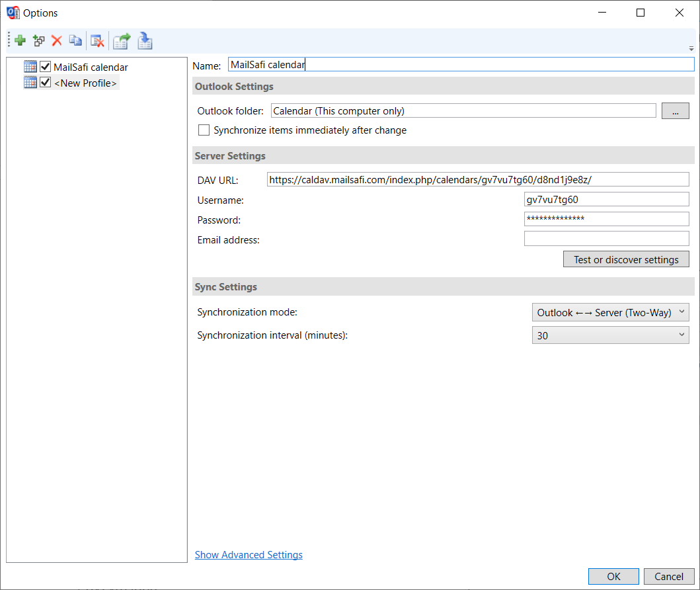Open the toolbar overflow arrow
This screenshot has height=590, width=700.
pyautogui.click(x=691, y=48)
